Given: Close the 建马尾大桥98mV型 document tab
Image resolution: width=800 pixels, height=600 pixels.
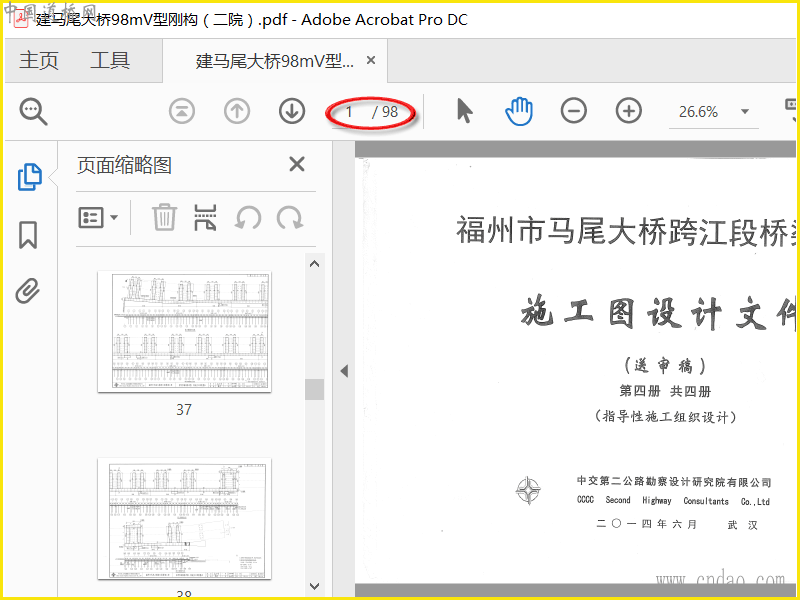Looking at the screenshot, I should tap(371, 61).
